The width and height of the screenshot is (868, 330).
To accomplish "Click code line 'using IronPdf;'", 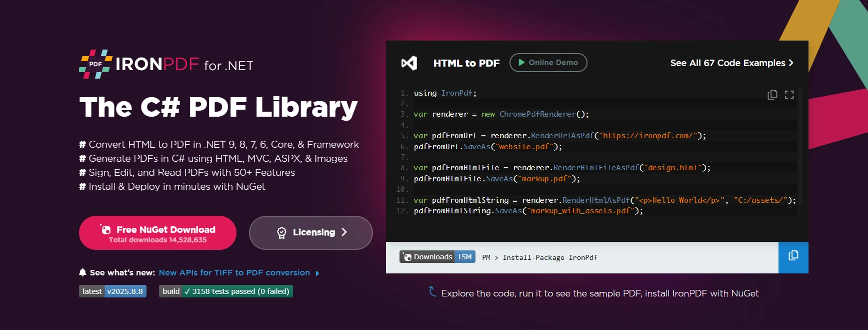I will (445, 93).
